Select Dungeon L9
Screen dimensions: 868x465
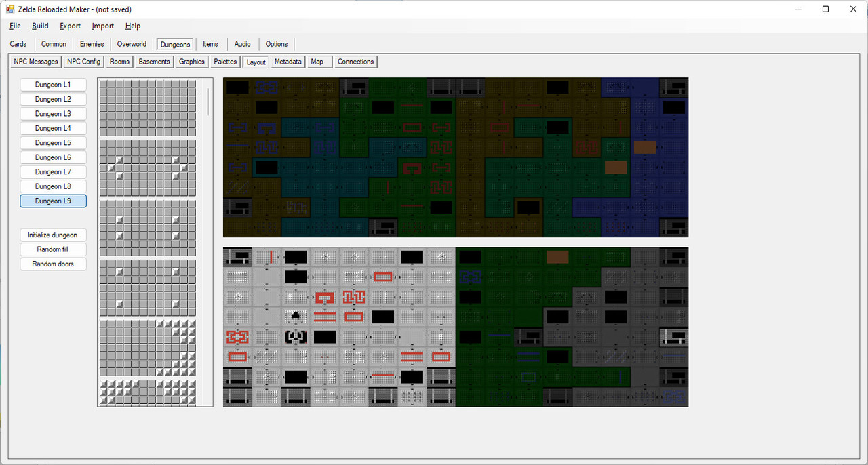coord(53,201)
